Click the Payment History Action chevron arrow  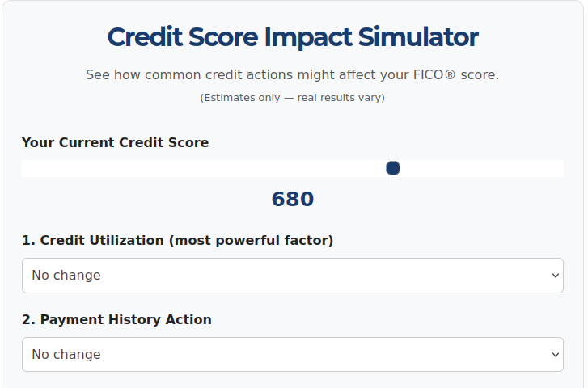point(556,355)
